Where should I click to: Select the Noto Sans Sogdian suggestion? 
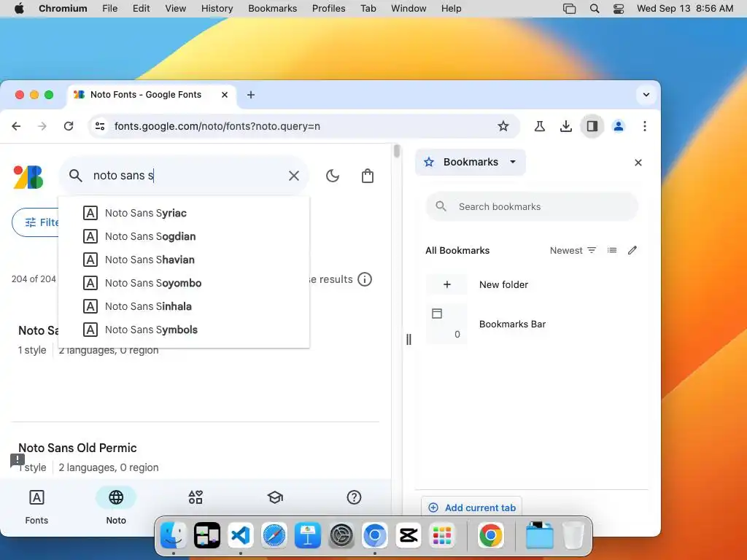click(184, 236)
